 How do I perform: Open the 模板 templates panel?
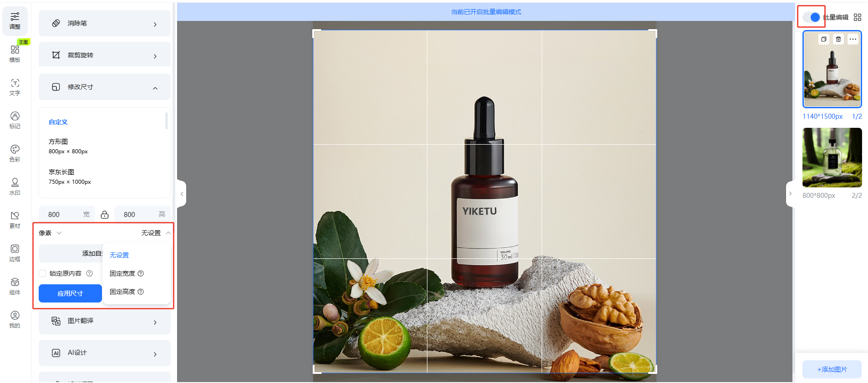pos(15,54)
